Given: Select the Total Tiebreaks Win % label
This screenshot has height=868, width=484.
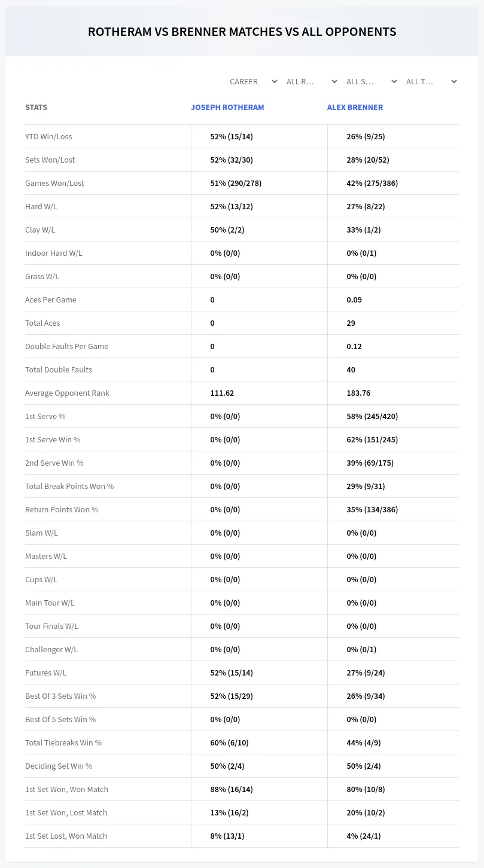Looking at the screenshot, I should click(63, 742).
